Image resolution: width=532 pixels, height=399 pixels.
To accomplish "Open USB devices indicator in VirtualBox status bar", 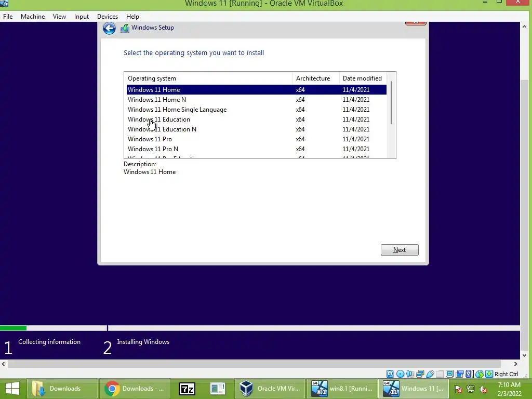I will (x=430, y=374).
